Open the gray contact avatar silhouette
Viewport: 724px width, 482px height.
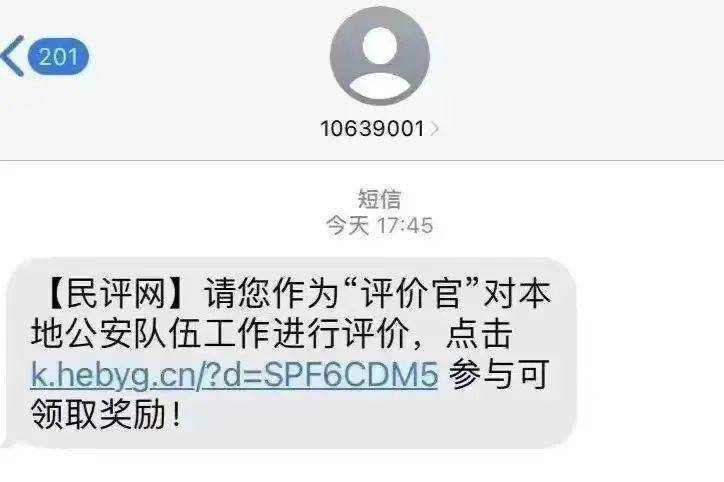[380, 56]
